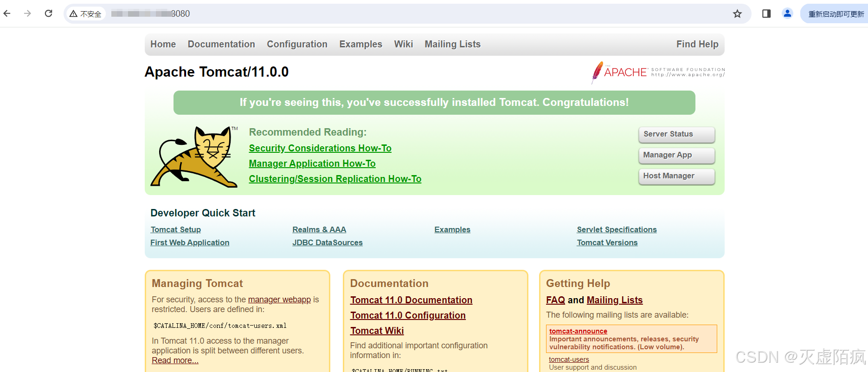Open the Tomcat Setup link

(x=175, y=229)
